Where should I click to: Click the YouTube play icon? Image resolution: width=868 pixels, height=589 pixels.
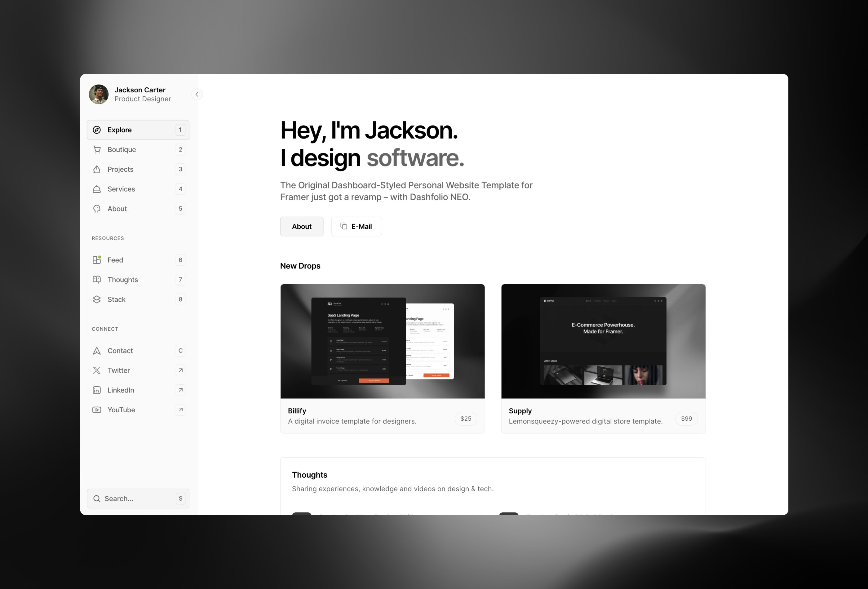coord(97,410)
